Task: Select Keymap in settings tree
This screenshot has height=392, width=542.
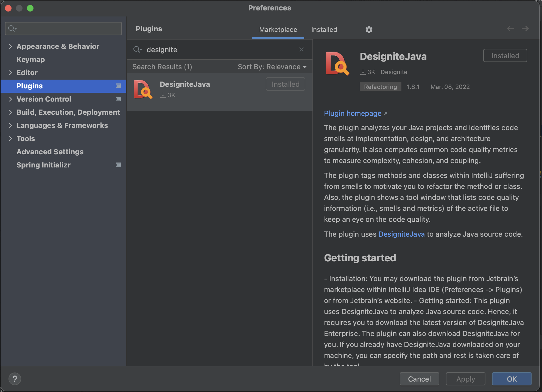Action: [30, 60]
